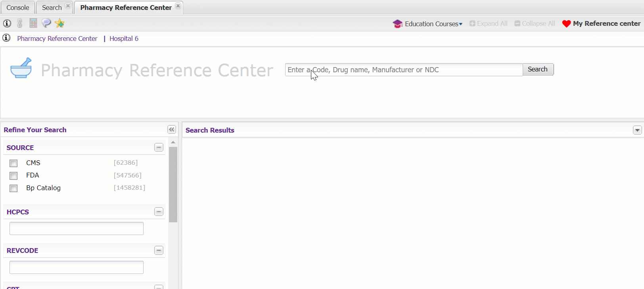The height and width of the screenshot is (289, 644).
Task: Switch to the Console tab
Action: click(x=18, y=8)
